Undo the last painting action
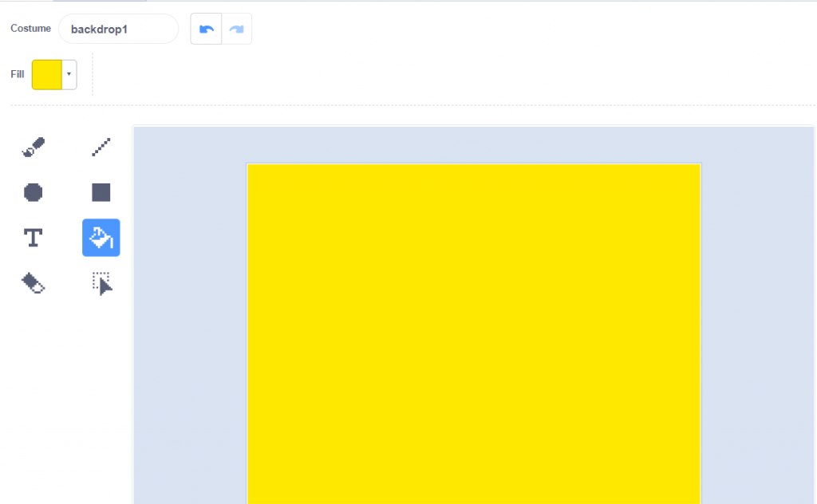Image resolution: width=817 pixels, height=504 pixels. (x=206, y=28)
